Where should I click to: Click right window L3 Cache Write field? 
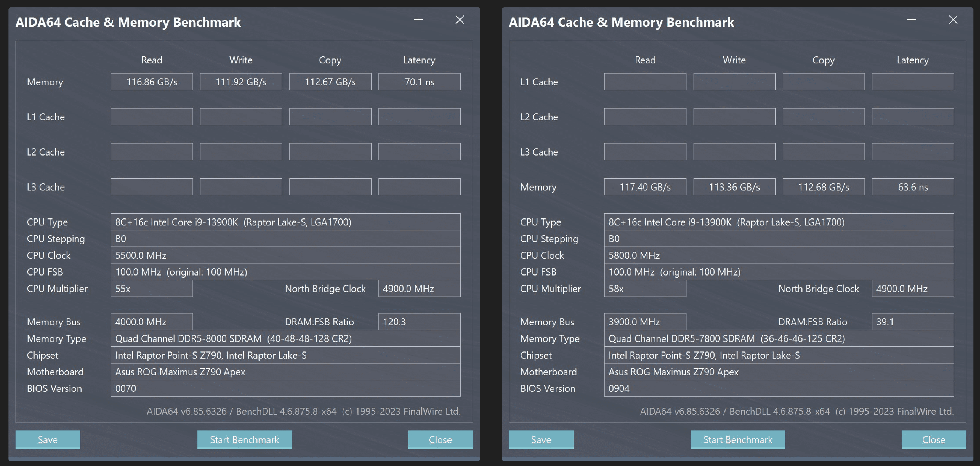pos(735,151)
